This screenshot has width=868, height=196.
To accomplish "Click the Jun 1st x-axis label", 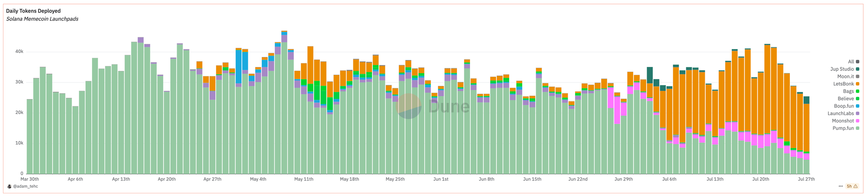I will 441,179.
